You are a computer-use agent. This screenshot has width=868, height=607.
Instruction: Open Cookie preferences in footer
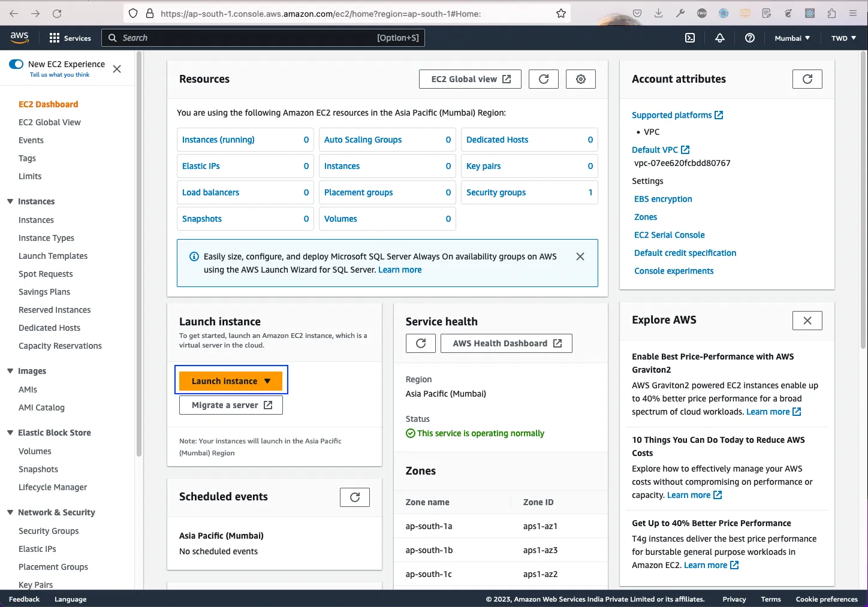[x=827, y=599]
